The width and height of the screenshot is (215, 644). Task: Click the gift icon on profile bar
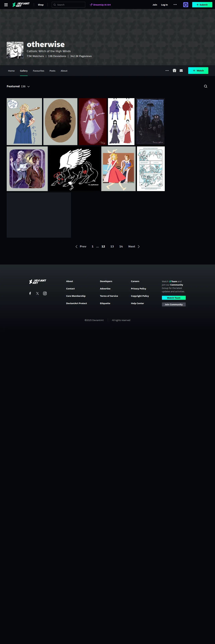[x=174, y=71]
